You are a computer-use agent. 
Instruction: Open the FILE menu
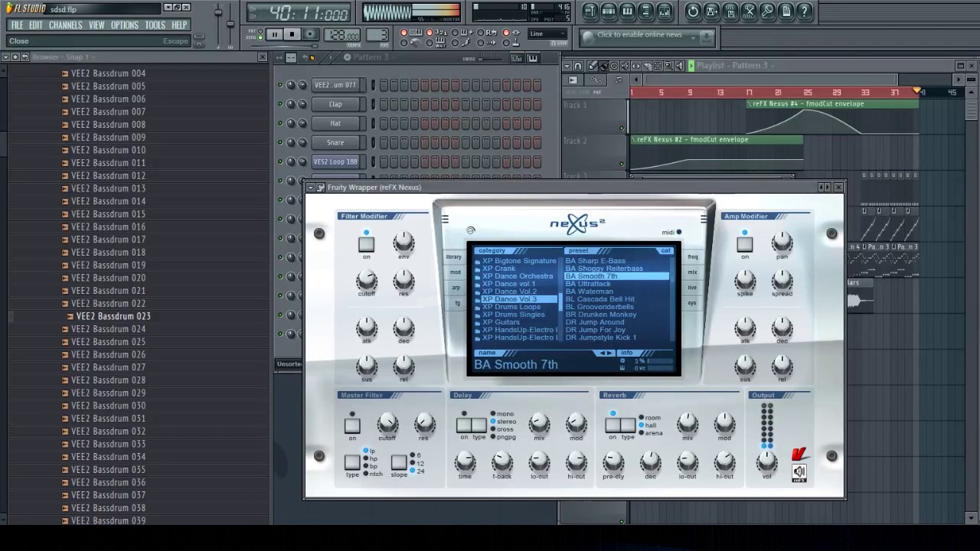pos(17,24)
